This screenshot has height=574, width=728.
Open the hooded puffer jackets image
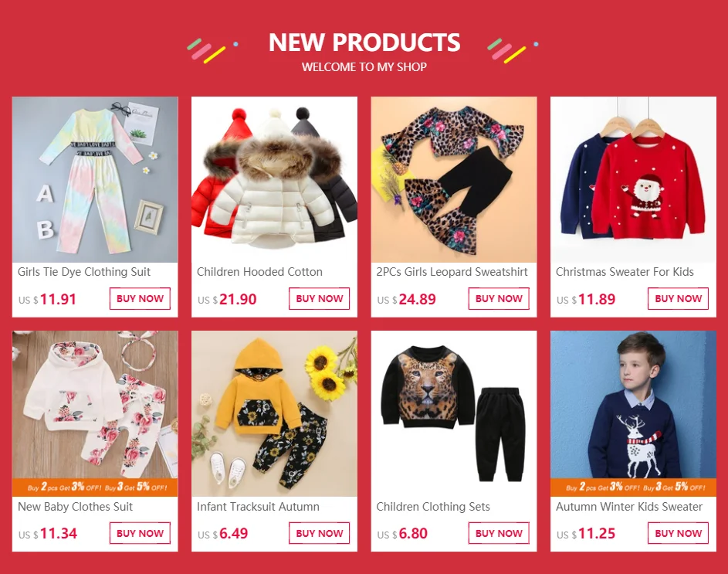click(274, 179)
